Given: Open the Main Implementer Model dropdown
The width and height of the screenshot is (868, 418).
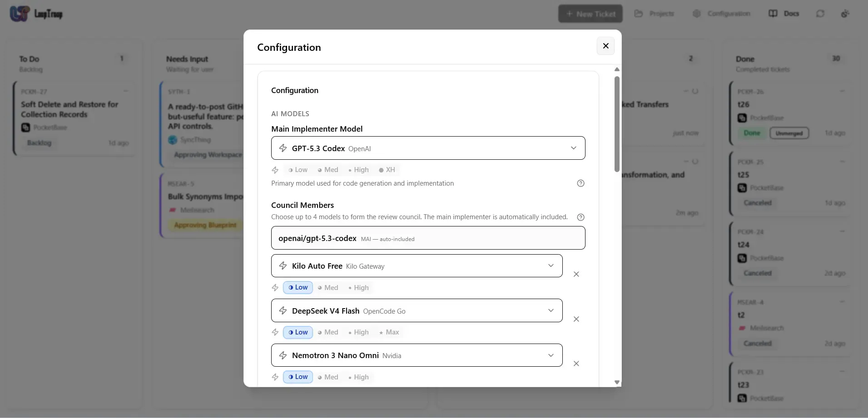Looking at the screenshot, I should (x=428, y=148).
